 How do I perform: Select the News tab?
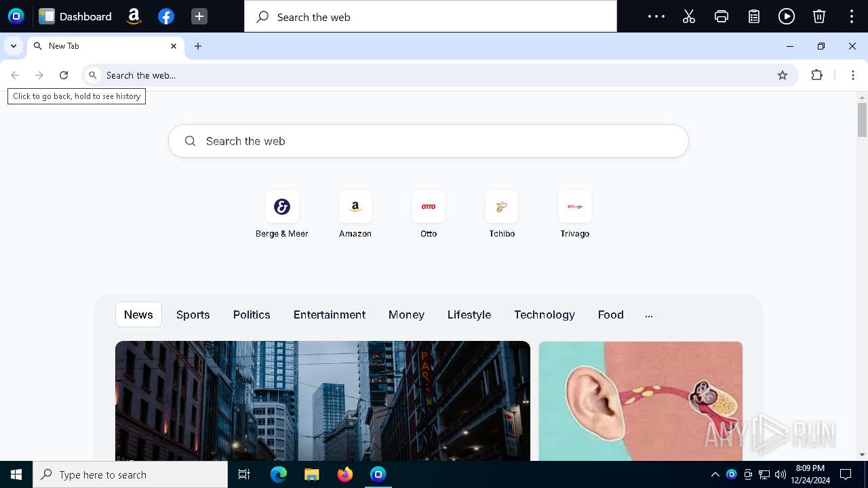click(x=138, y=314)
